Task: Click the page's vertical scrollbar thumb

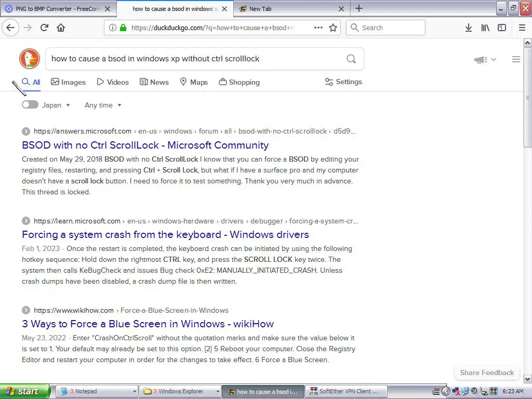Action: (527, 97)
